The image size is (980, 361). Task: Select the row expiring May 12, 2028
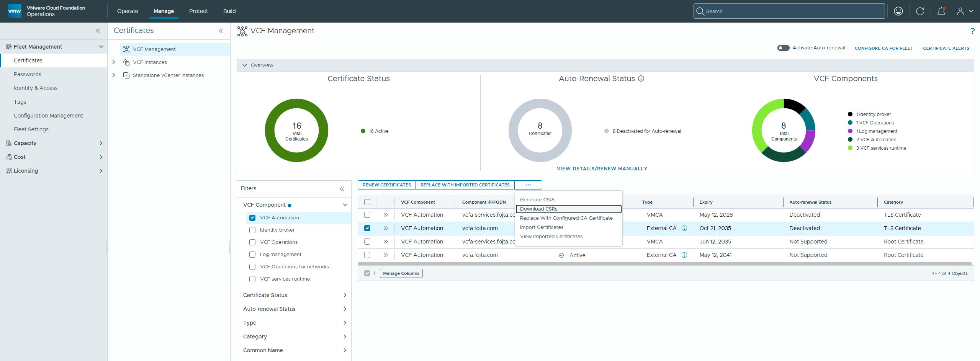[367, 215]
